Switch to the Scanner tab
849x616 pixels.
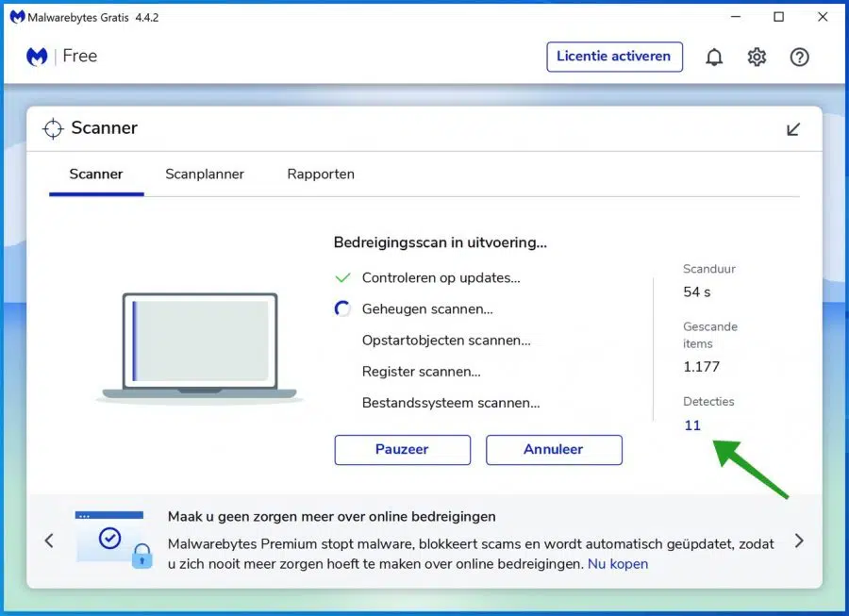[x=96, y=175]
